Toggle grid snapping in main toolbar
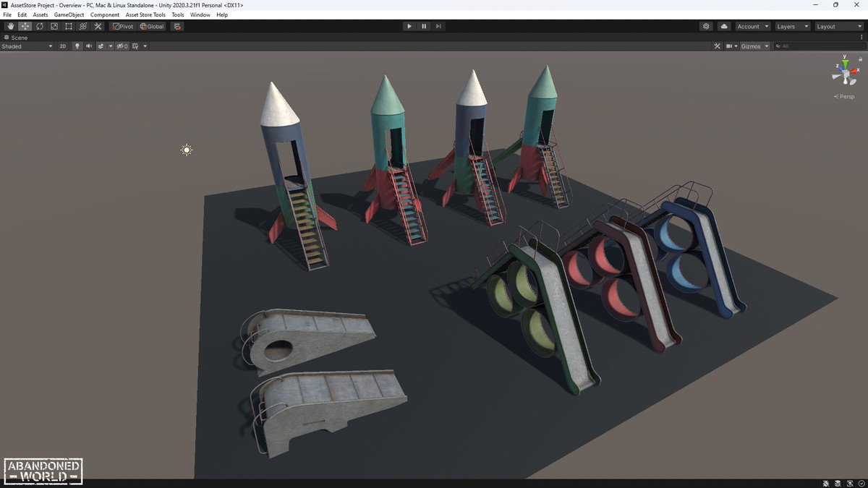Image resolution: width=868 pixels, height=488 pixels. point(177,26)
